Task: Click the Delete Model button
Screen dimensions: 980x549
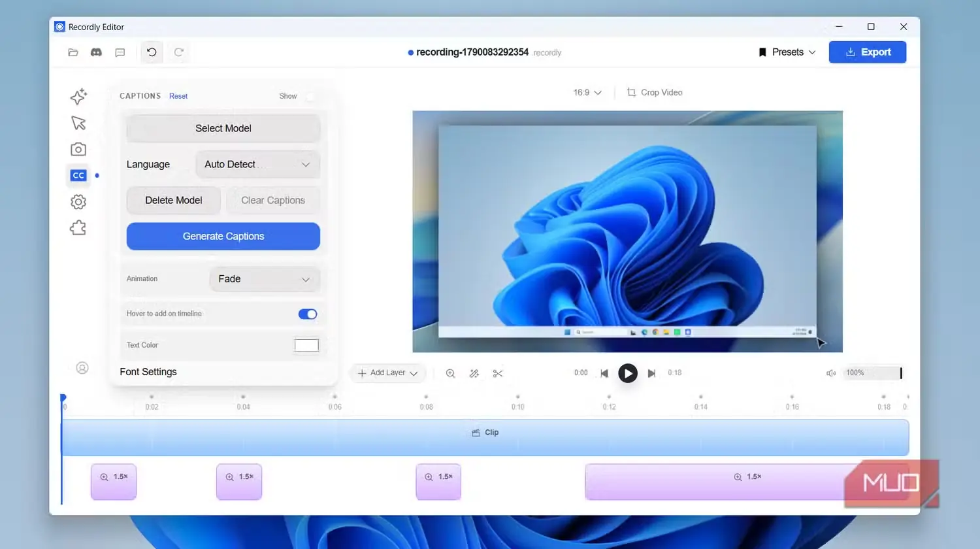Action: [x=174, y=201]
